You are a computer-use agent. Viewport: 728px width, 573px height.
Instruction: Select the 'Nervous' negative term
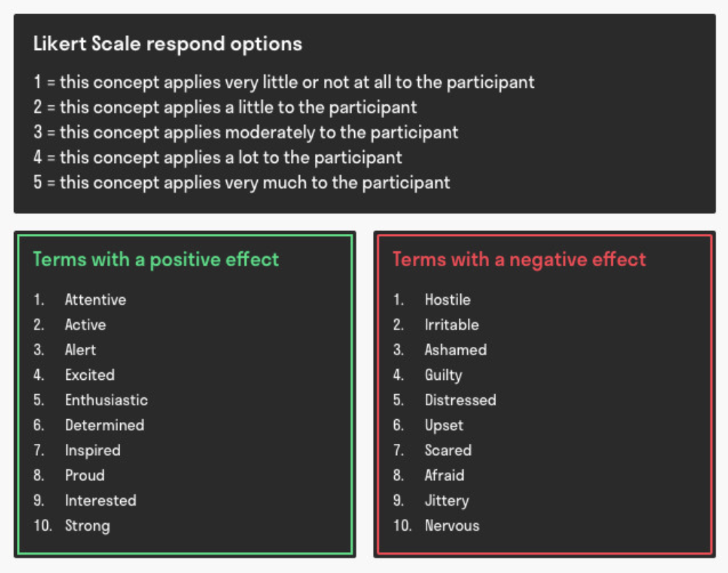(452, 526)
